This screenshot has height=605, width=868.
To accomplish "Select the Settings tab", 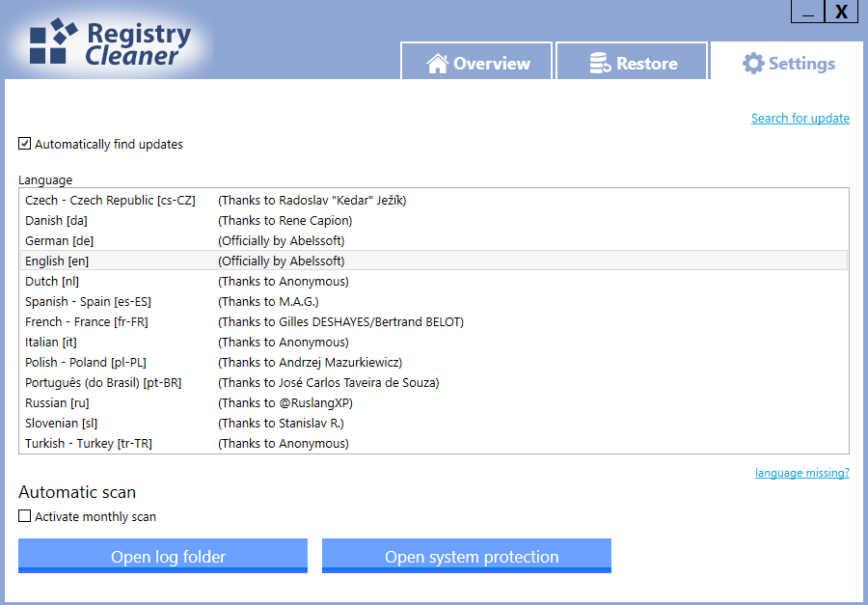I will [x=787, y=61].
